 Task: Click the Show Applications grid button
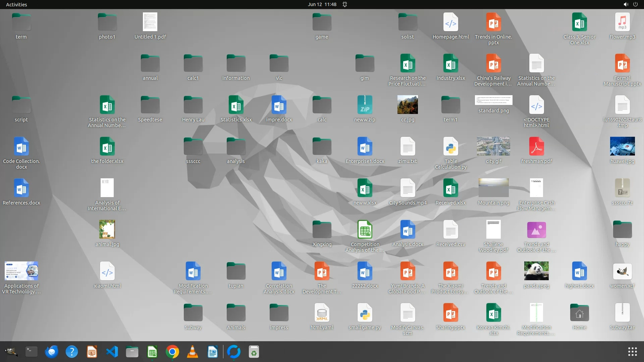click(632, 352)
